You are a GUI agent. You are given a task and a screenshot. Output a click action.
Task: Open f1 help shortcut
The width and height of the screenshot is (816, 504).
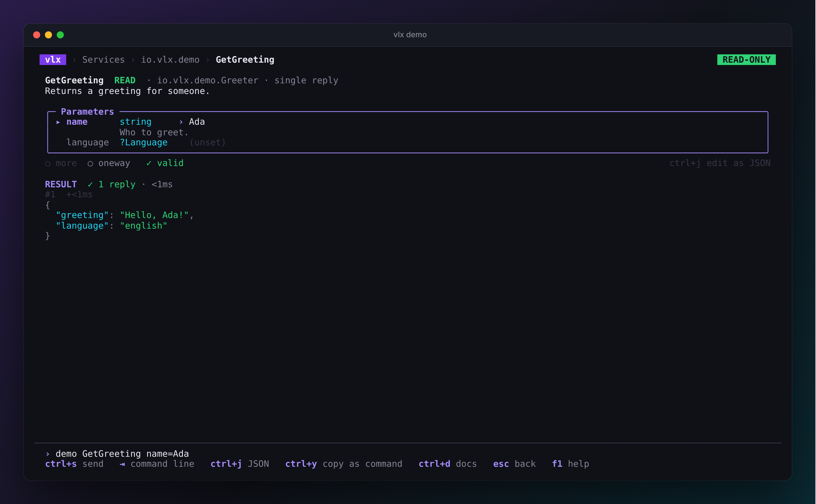tap(570, 464)
